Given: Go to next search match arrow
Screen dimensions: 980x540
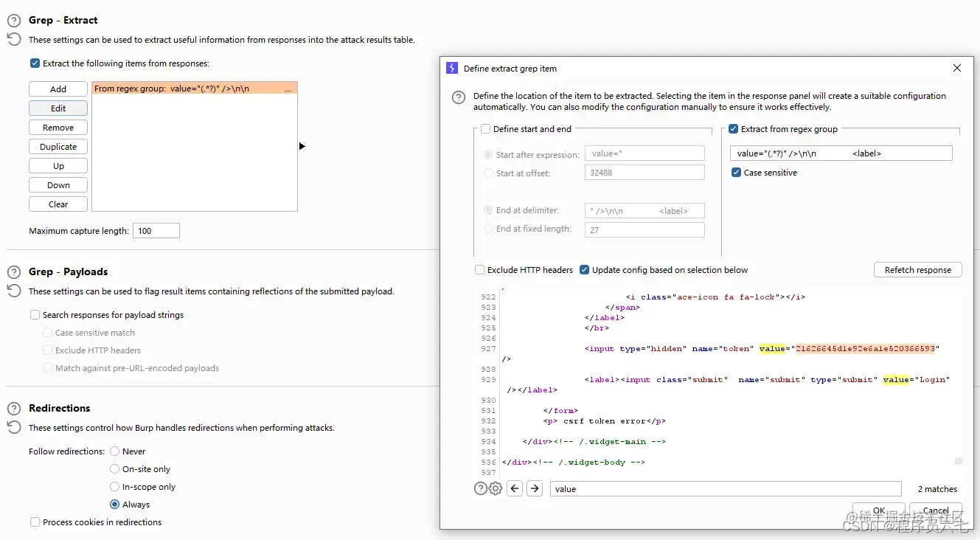Looking at the screenshot, I should pos(535,488).
